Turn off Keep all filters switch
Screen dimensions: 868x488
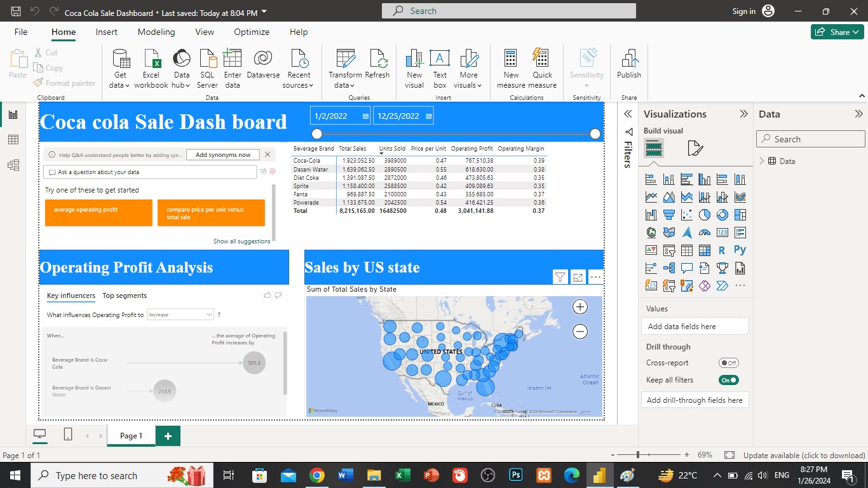coord(729,380)
